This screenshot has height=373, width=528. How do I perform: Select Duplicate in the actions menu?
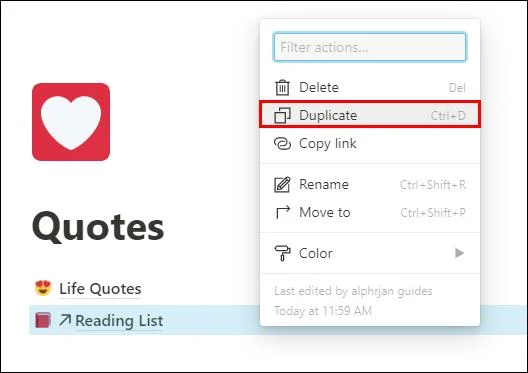370,115
